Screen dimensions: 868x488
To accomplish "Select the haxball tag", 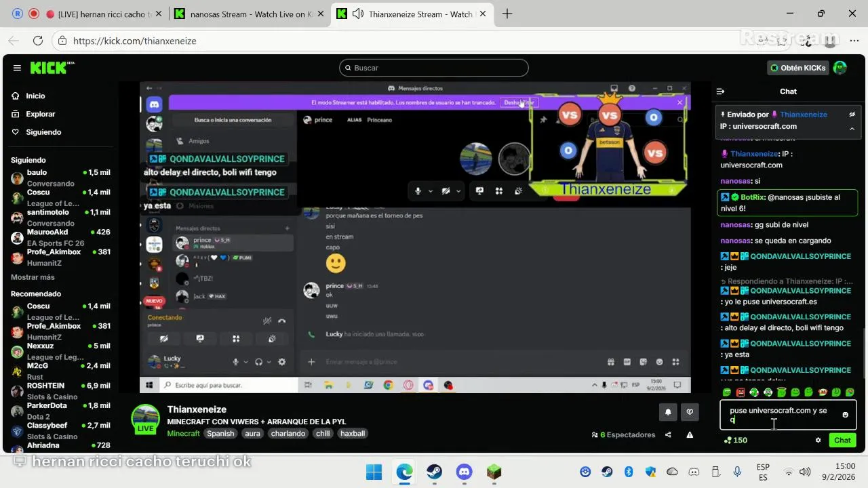I will tap(353, 433).
